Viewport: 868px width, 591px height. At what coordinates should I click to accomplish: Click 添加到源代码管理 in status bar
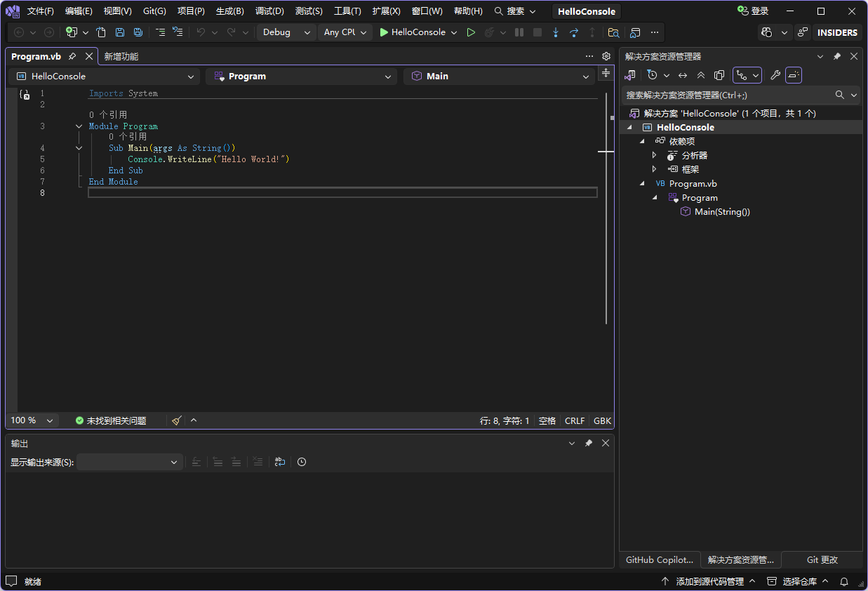pos(709,581)
